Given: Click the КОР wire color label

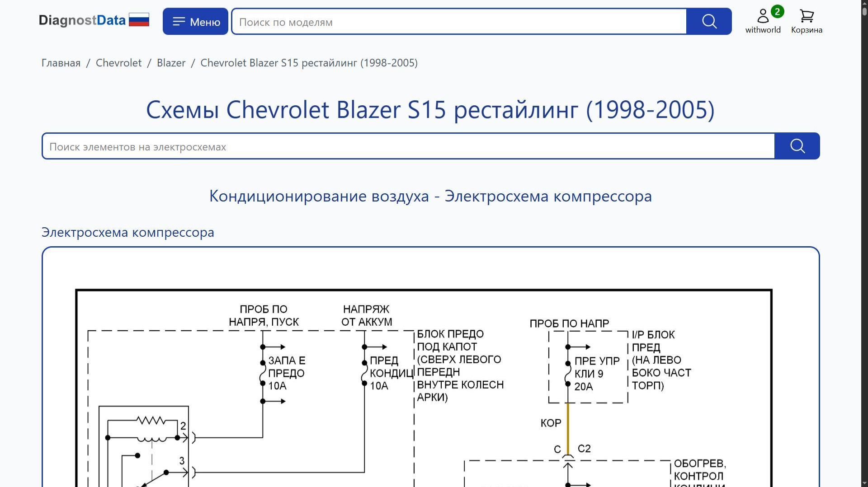Looking at the screenshot, I should coord(551,423).
